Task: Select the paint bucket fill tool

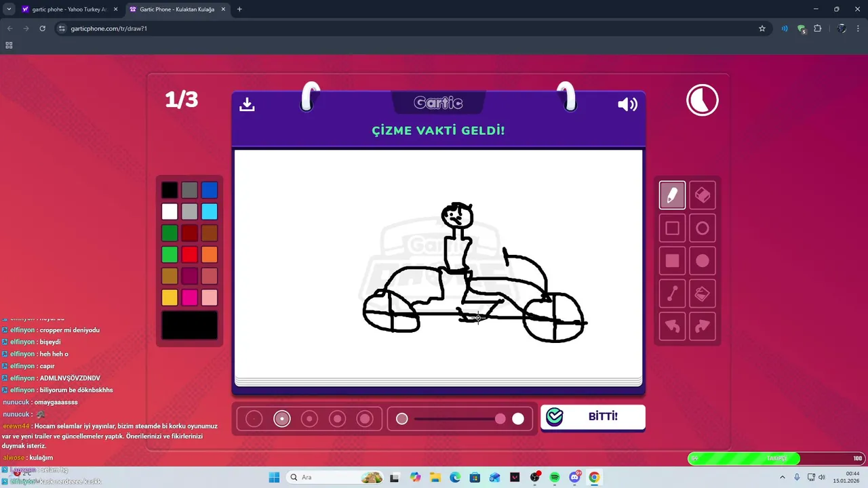Action: (x=703, y=293)
